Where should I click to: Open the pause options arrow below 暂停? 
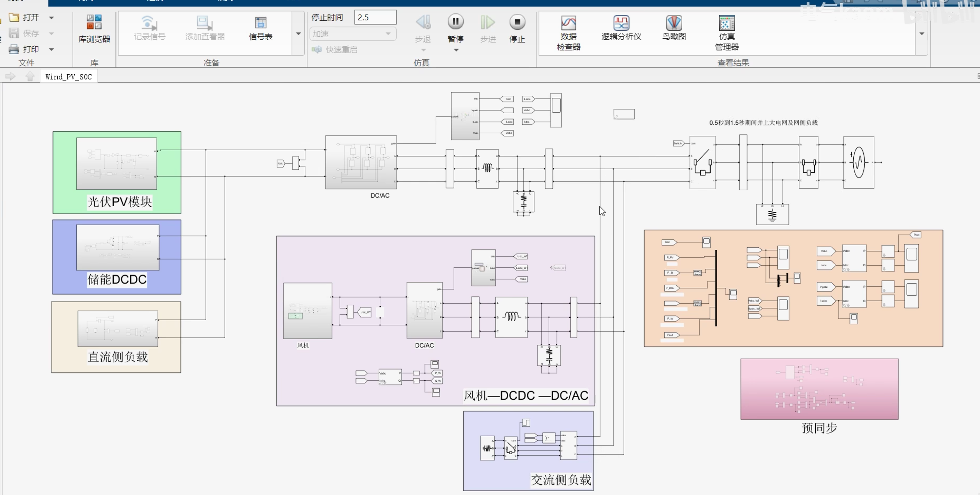point(456,50)
